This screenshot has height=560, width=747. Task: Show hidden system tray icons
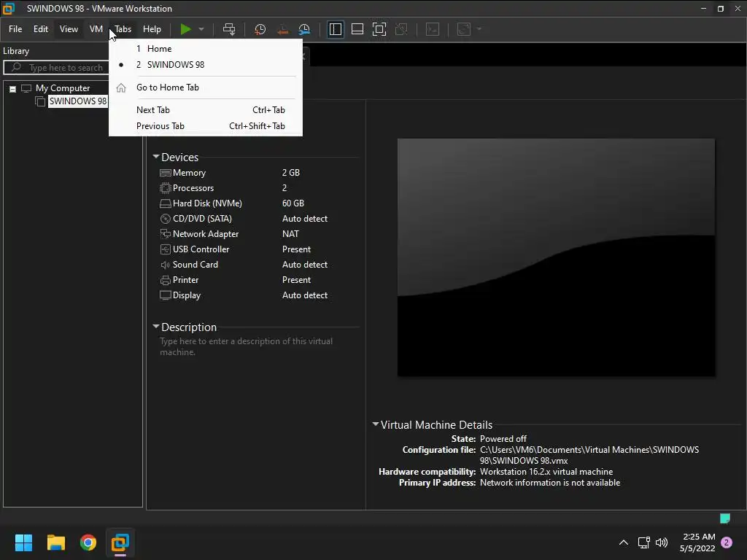pos(623,542)
